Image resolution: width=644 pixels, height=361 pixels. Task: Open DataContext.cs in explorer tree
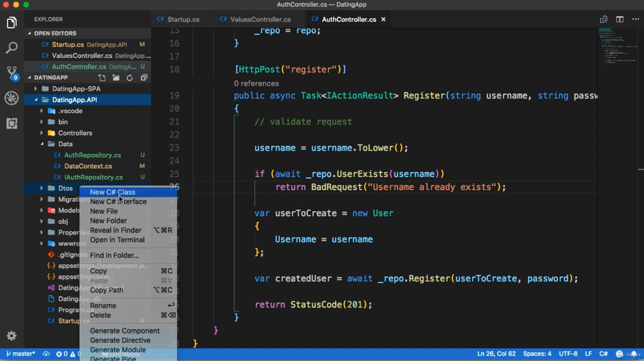(88, 166)
